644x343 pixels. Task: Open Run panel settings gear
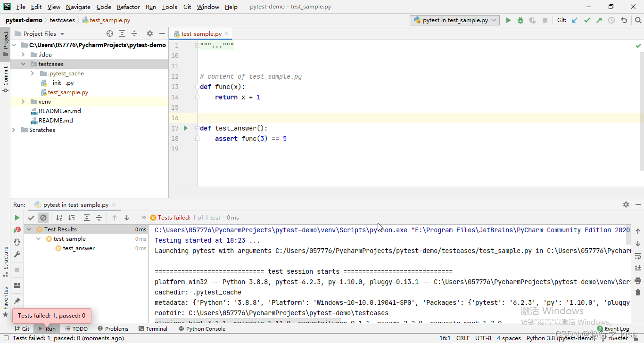tap(626, 204)
